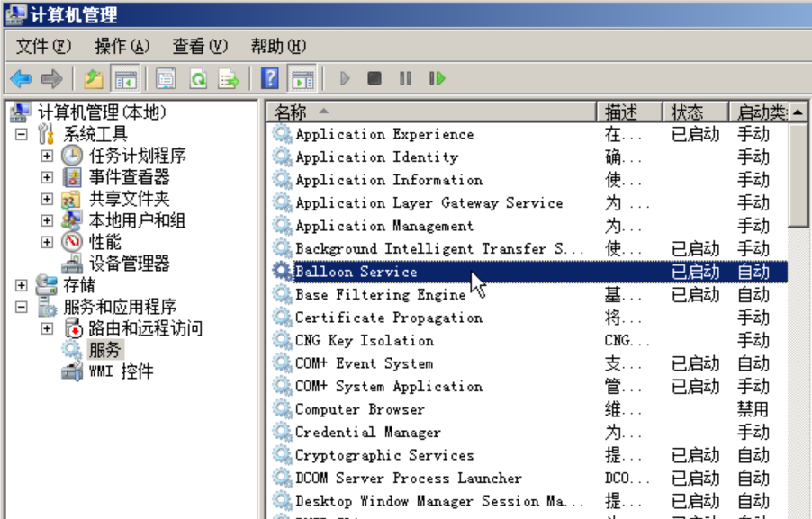Click gear icon beside Balloon Service
The height and width of the screenshot is (519, 812).
[x=283, y=272]
